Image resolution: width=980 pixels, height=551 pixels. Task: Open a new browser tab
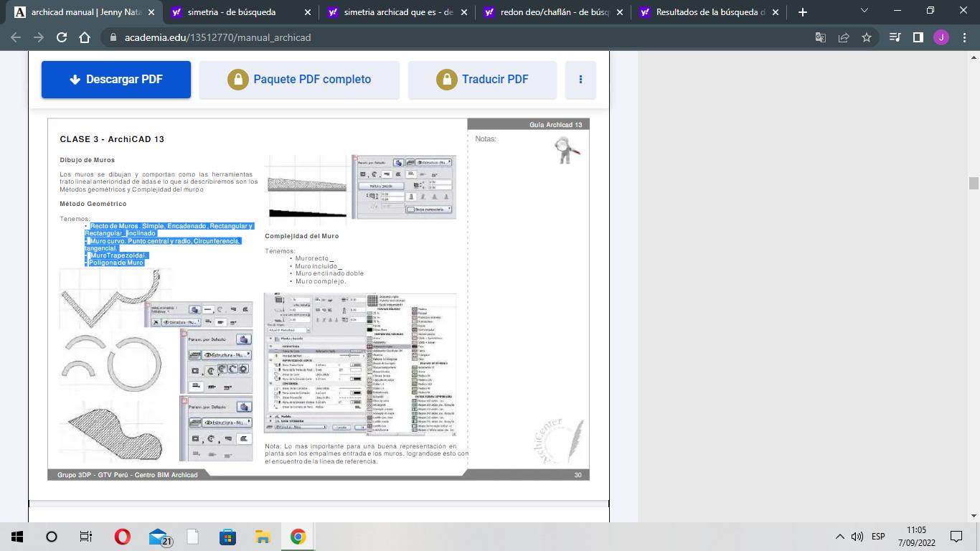point(802,12)
